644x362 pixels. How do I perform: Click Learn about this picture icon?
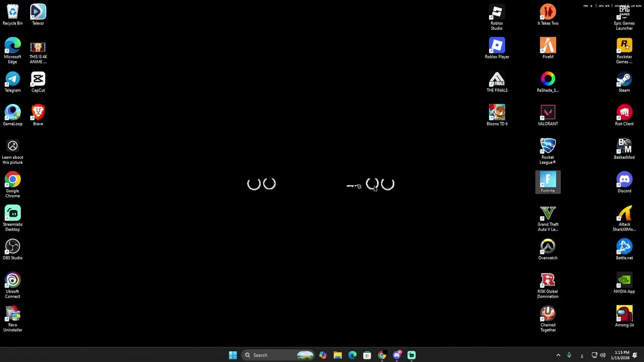coord(13,151)
